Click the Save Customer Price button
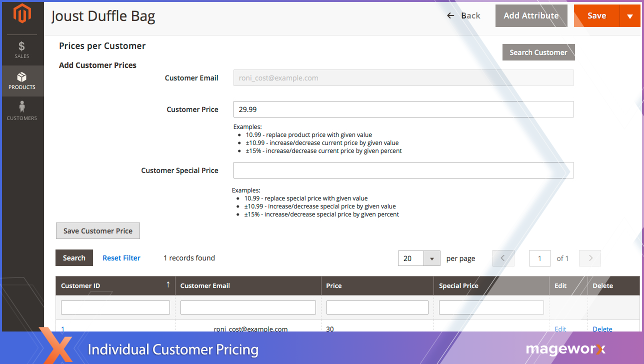The width and height of the screenshot is (644, 364). click(x=98, y=231)
